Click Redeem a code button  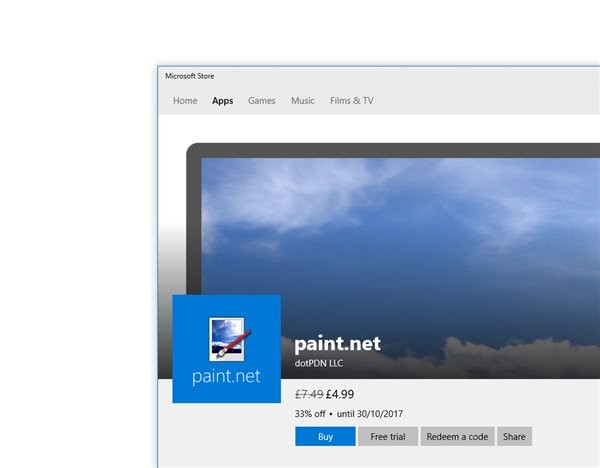click(457, 436)
